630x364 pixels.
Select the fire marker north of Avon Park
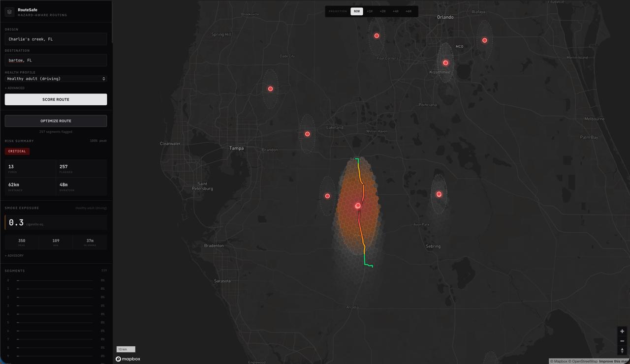pos(439,194)
